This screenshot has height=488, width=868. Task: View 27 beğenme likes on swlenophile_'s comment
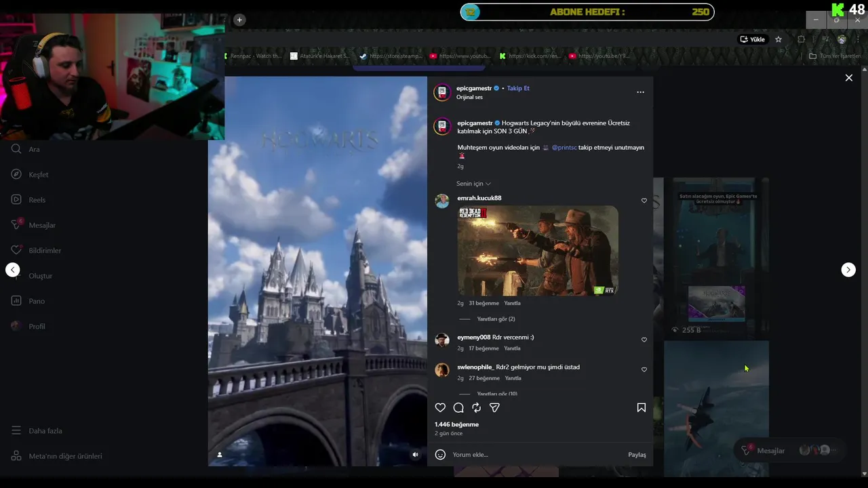coord(484,378)
